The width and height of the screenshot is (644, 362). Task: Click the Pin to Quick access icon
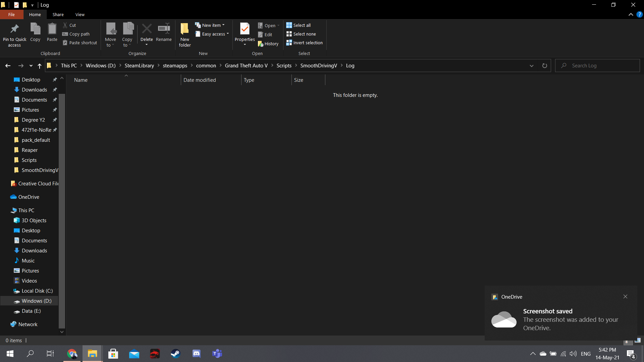(x=14, y=29)
